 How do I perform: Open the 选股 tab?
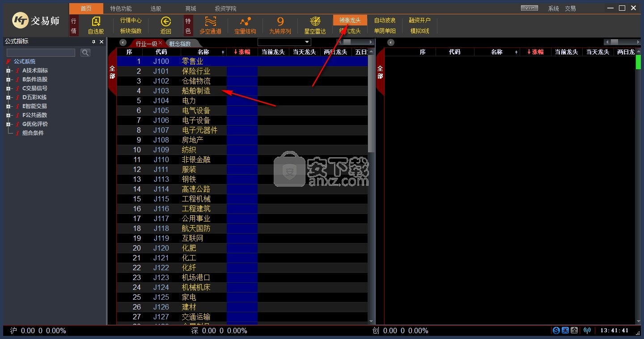point(156,8)
